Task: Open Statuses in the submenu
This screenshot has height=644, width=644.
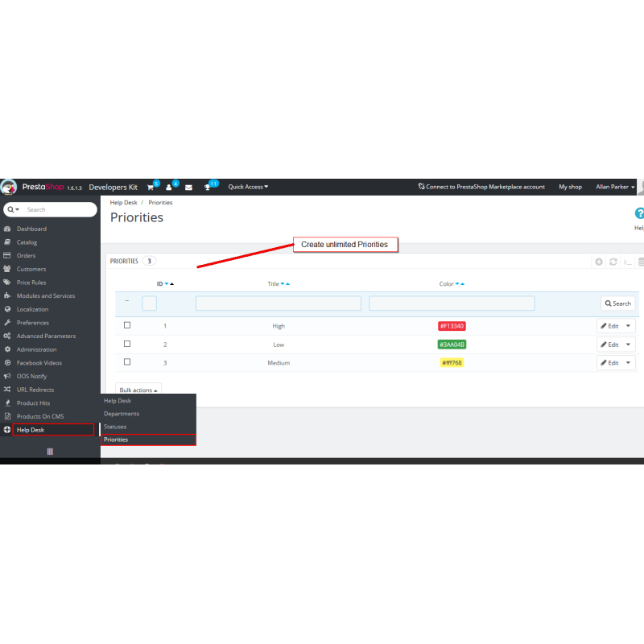Action: pos(115,427)
